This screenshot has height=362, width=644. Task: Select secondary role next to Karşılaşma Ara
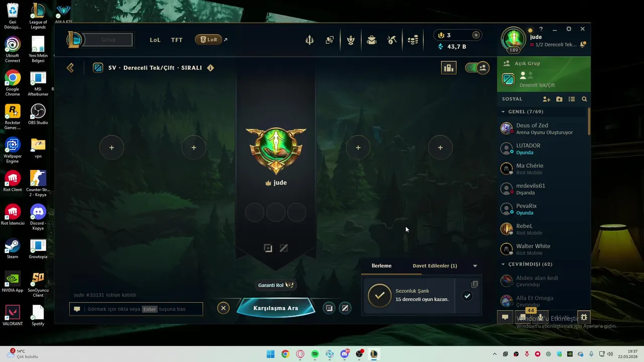345,308
